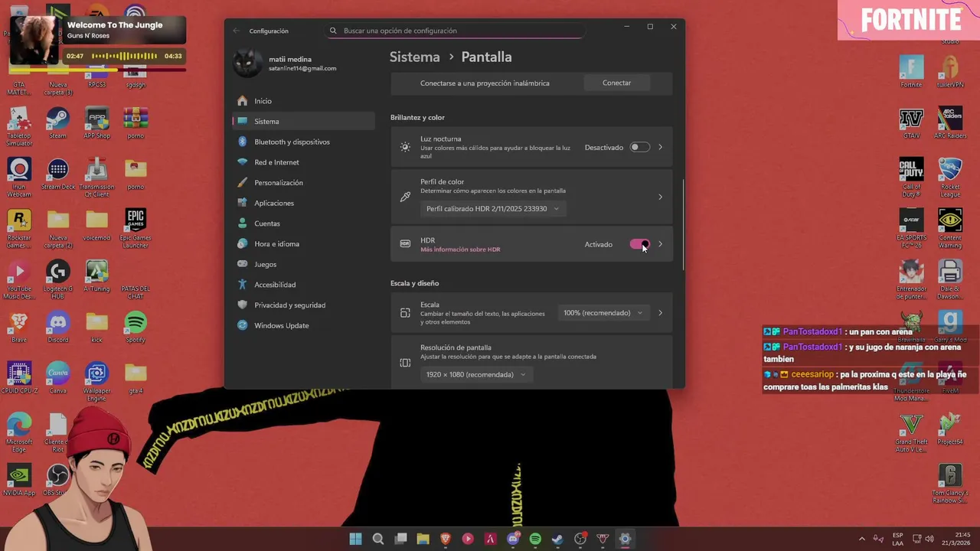Image resolution: width=980 pixels, height=551 pixels.
Task: Expand Perfil de color chevron
Action: (x=661, y=197)
